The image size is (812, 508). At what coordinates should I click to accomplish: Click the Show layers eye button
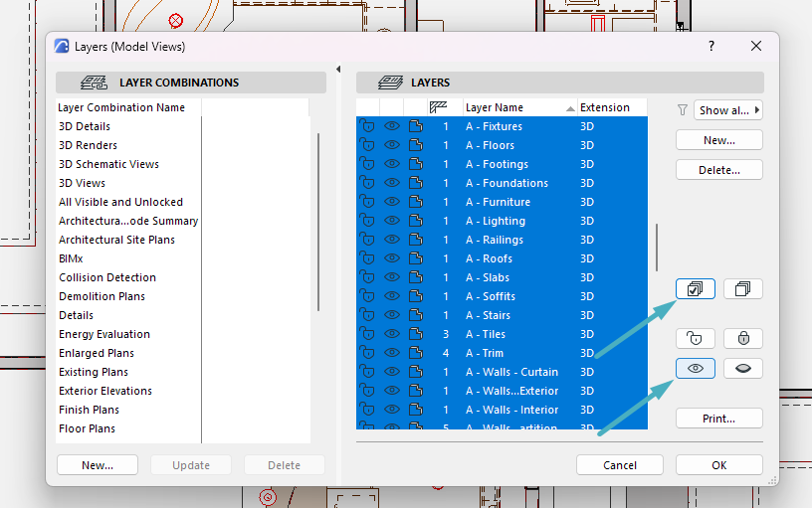click(x=696, y=368)
